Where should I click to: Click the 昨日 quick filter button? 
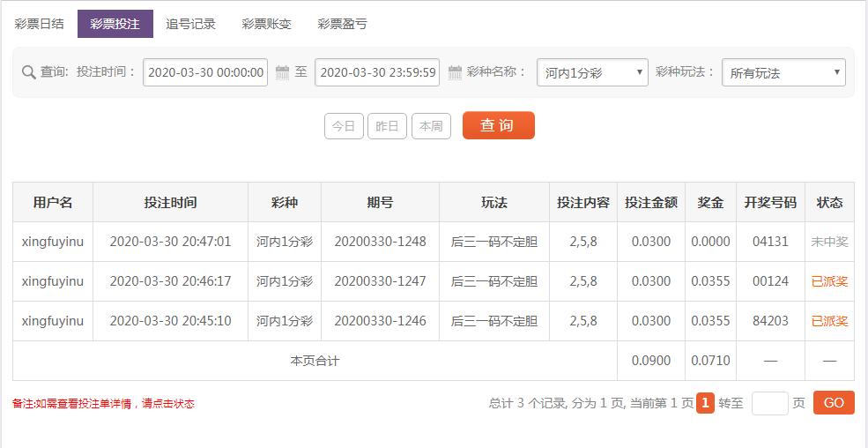(x=387, y=126)
